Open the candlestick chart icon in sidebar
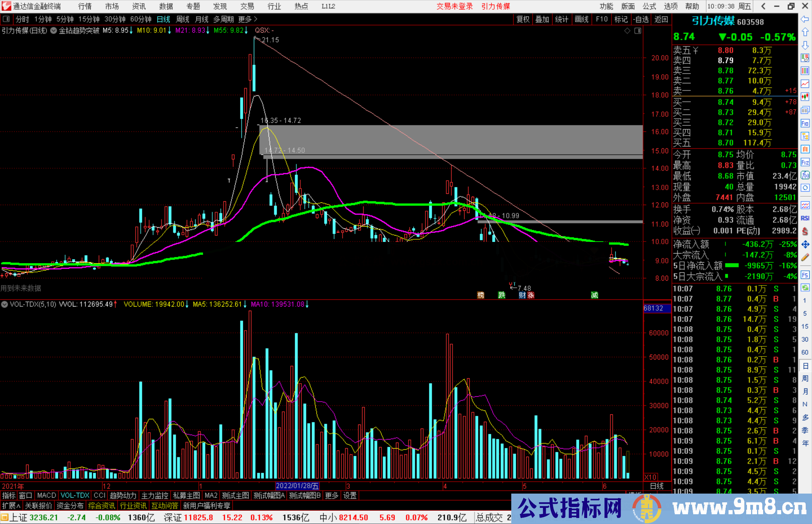812x524 pixels. pos(805,97)
